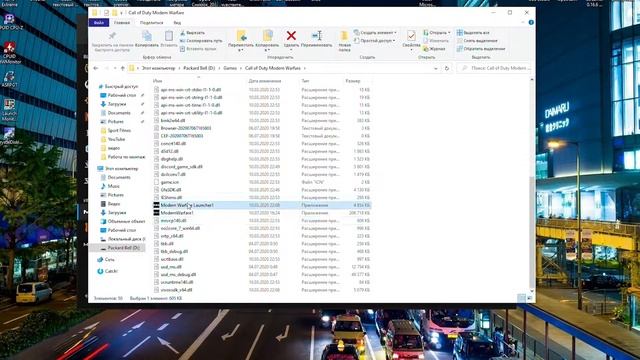Open the Launch Monitor desktop shortcut
640x360 pixels.
9,109
